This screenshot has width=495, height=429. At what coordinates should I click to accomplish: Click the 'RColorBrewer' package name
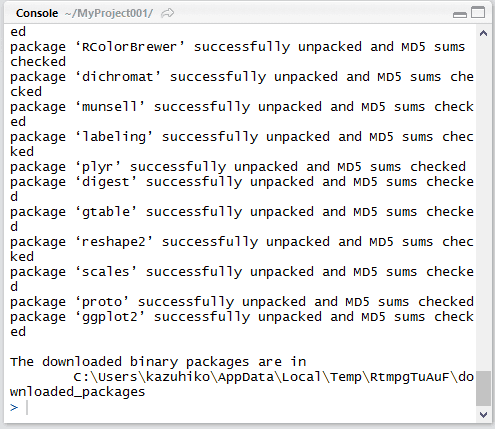tap(129, 47)
